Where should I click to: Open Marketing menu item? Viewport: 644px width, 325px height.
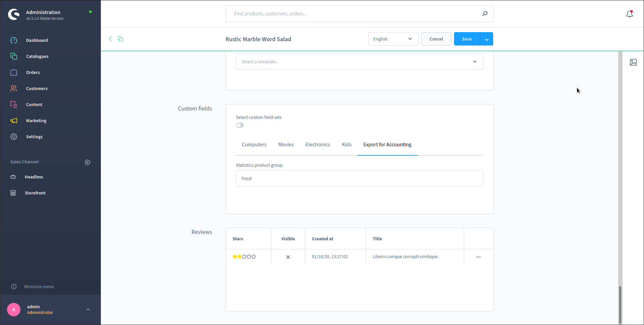pos(36,120)
